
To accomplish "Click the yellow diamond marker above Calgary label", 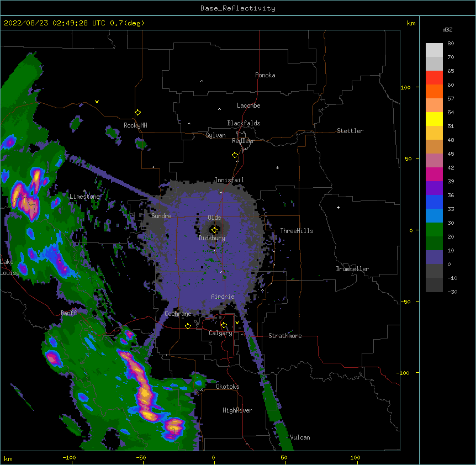I will (x=224, y=325).
